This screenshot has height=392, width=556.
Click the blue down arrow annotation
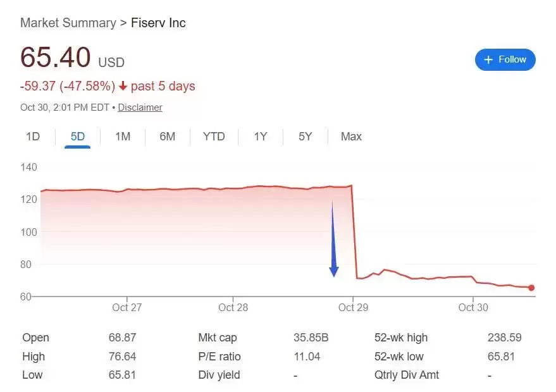click(333, 240)
